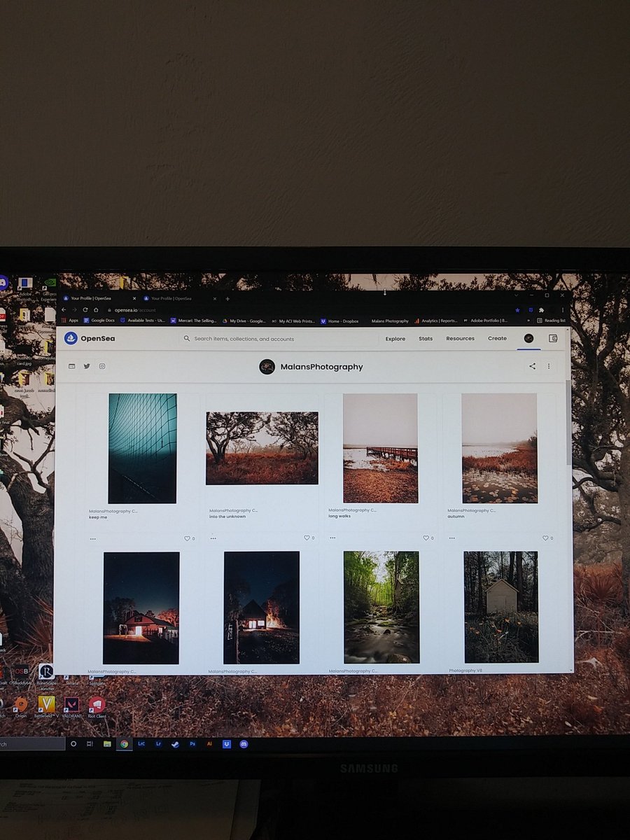Open the profile's three-dot more options menu
This screenshot has height=840, width=630.
[549, 366]
